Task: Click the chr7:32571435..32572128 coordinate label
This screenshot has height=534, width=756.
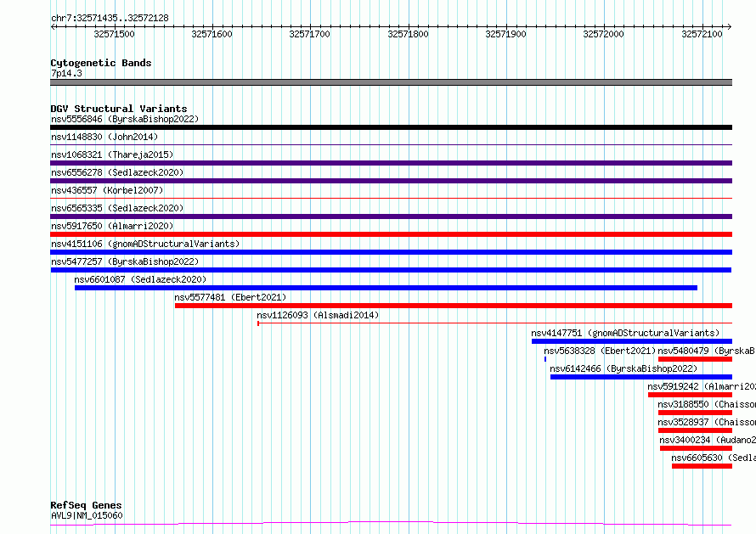Action: click(x=110, y=19)
